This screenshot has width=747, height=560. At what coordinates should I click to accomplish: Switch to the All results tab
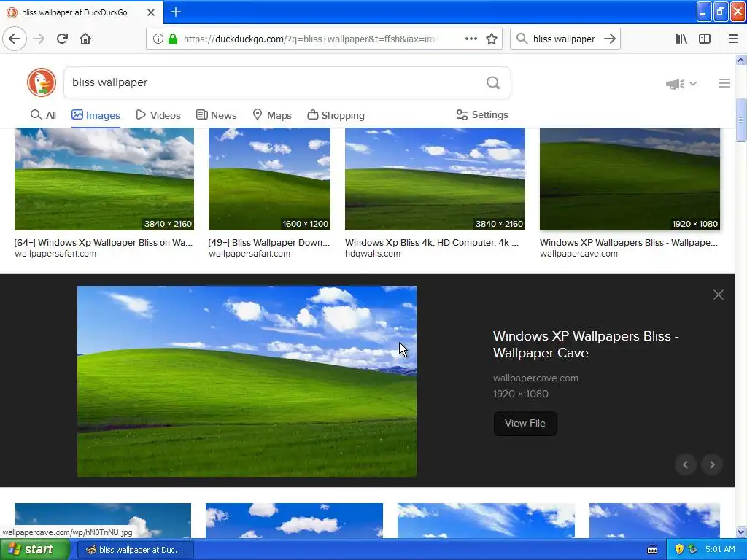[43, 115]
